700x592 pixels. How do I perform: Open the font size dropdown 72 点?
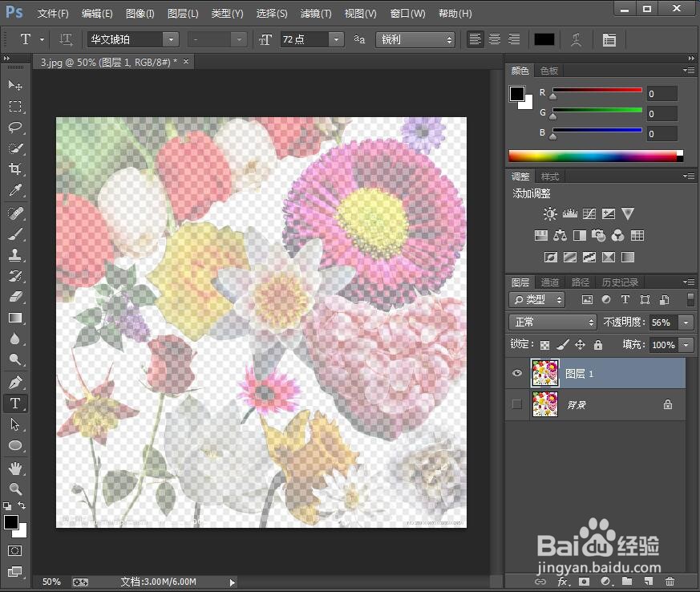tap(336, 40)
